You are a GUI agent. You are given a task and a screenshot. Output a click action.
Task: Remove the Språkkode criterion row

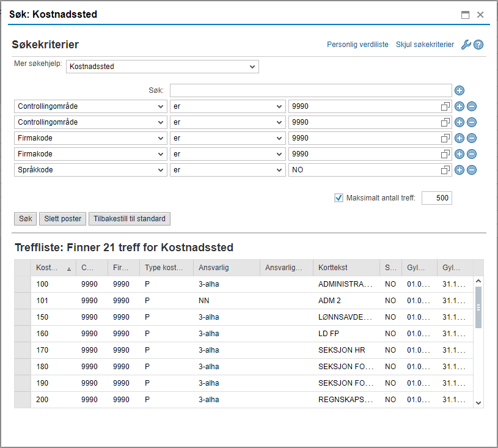(x=472, y=170)
